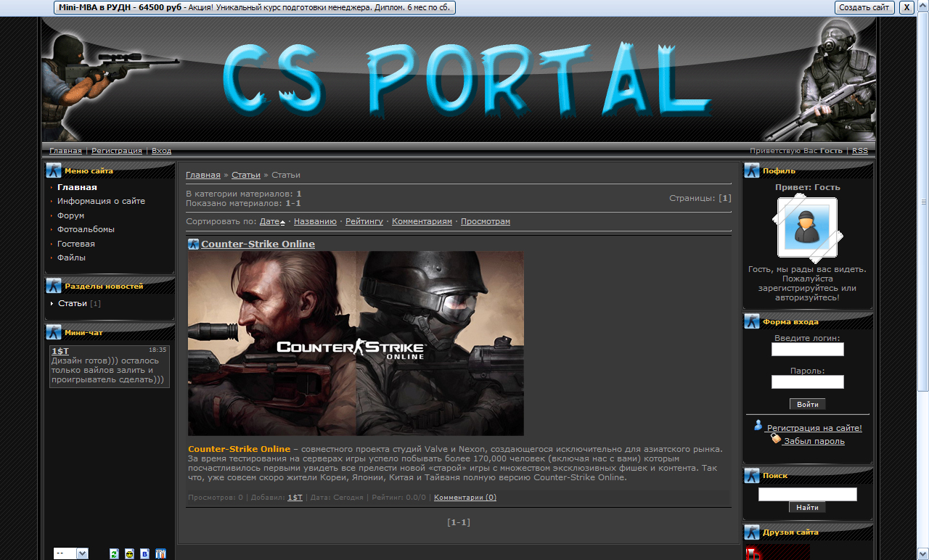Open author 1$T link in article footer
This screenshot has width=929, height=560.
pyautogui.click(x=295, y=498)
